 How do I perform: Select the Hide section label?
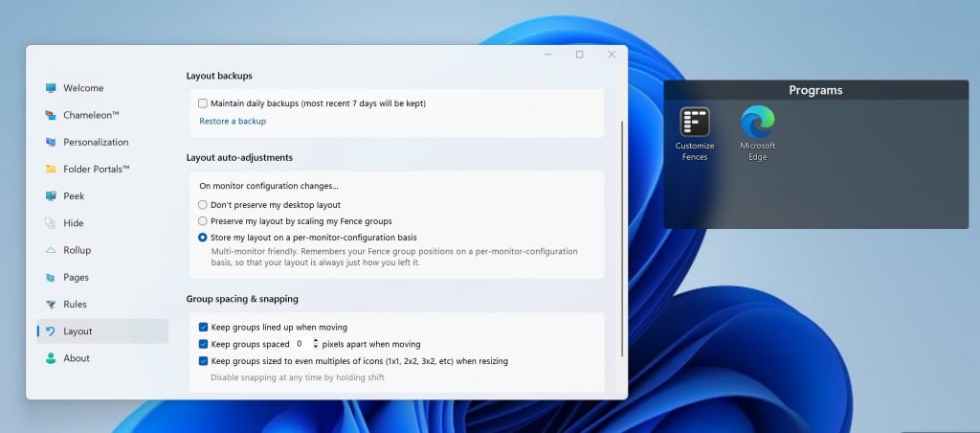point(73,223)
